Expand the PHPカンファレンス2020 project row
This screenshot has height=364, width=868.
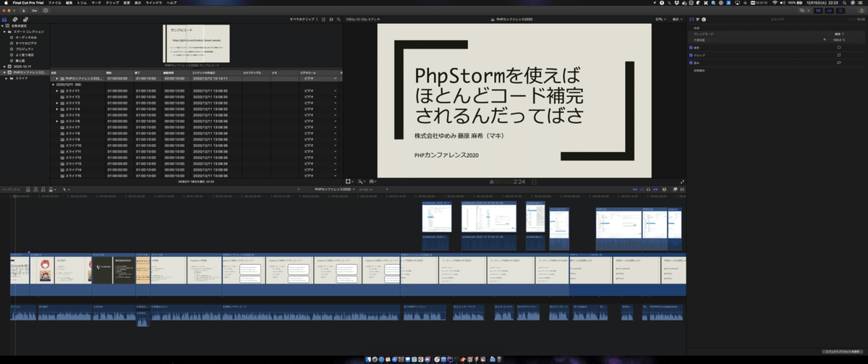pyautogui.click(x=57, y=78)
